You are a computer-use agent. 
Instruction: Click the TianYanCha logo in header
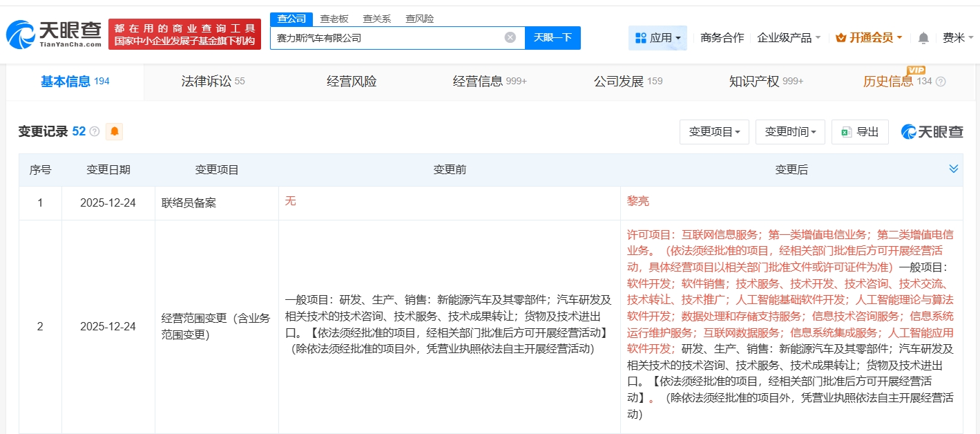54,34
